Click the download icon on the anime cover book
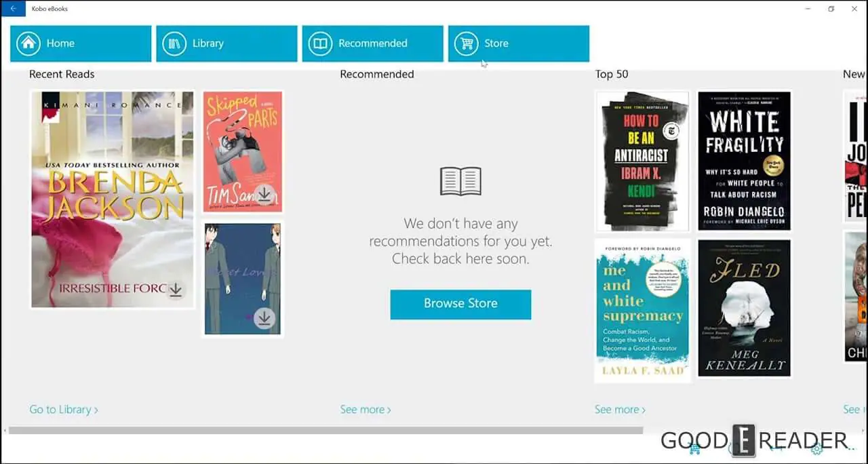The image size is (868, 464). pyautogui.click(x=264, y=317)
